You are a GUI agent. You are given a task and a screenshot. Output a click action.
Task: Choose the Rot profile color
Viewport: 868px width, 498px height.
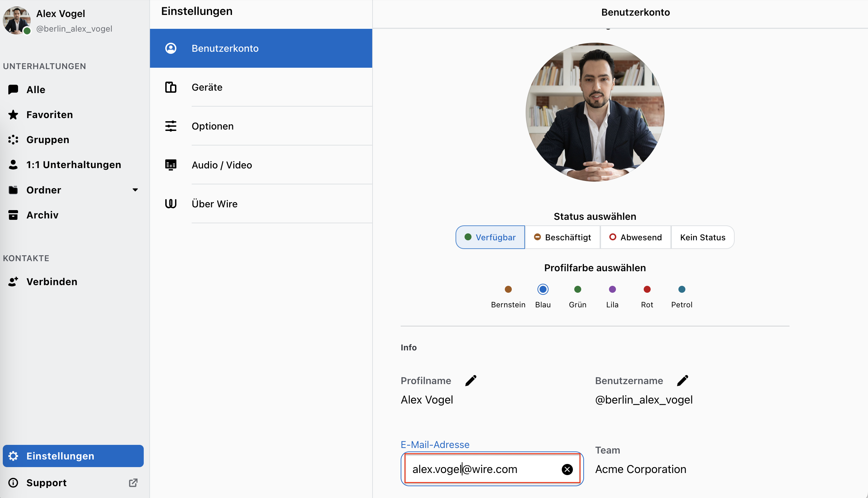tap(647, 289)
